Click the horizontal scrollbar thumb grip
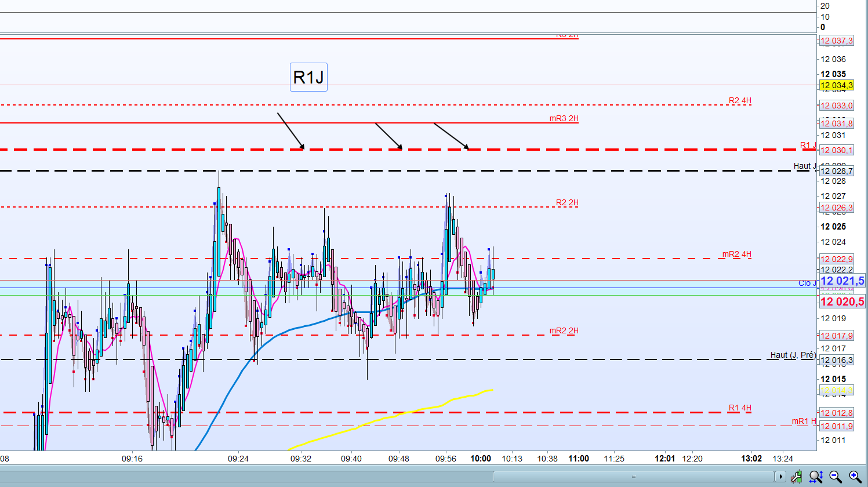 pyautogui.click(x=633, y=477)
